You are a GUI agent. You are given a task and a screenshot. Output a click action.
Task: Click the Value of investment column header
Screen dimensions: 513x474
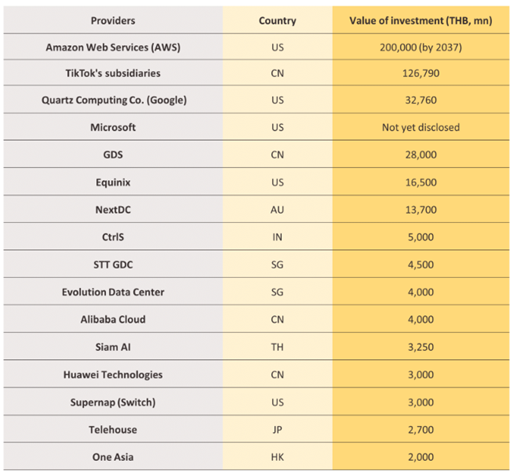point(421,20)
